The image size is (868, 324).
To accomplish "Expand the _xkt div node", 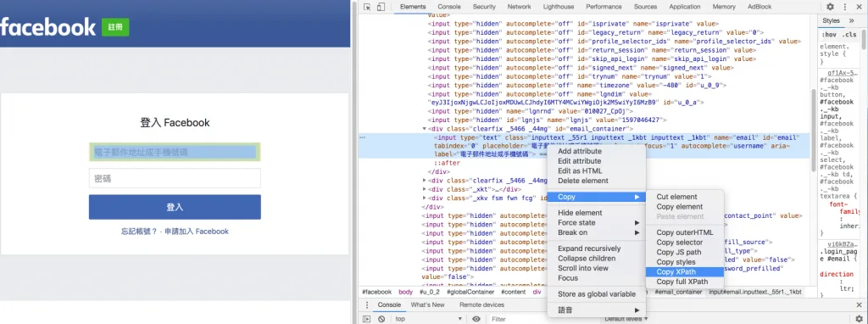I will pyautogui.click(x=425, y=189).
